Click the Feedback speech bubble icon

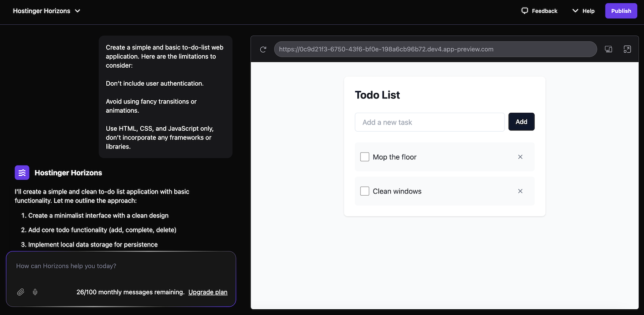(x=524, y=11)
